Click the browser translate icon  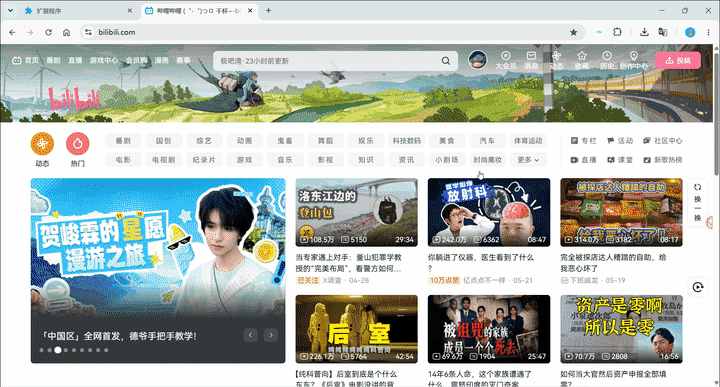click(663, 32)
